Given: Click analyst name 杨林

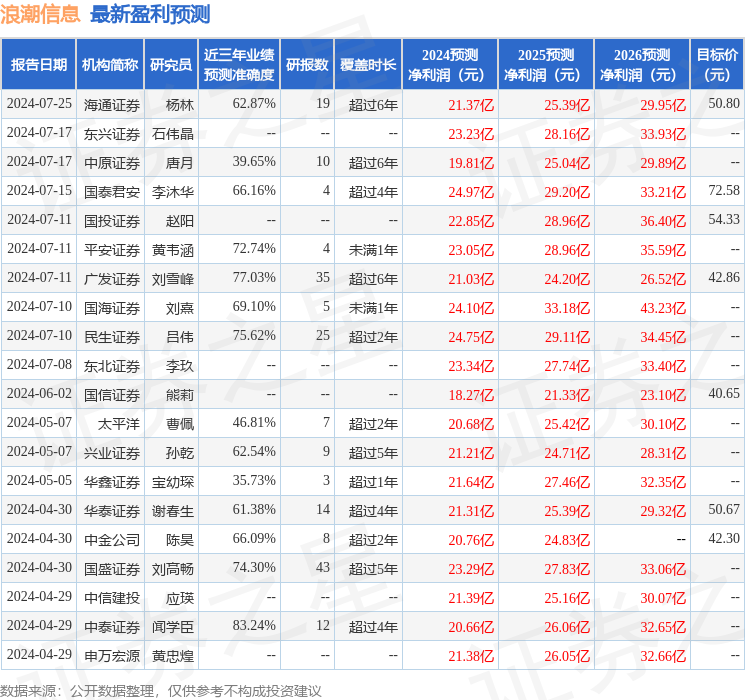Looking at the screenshot, I should (x=180, y=105).
